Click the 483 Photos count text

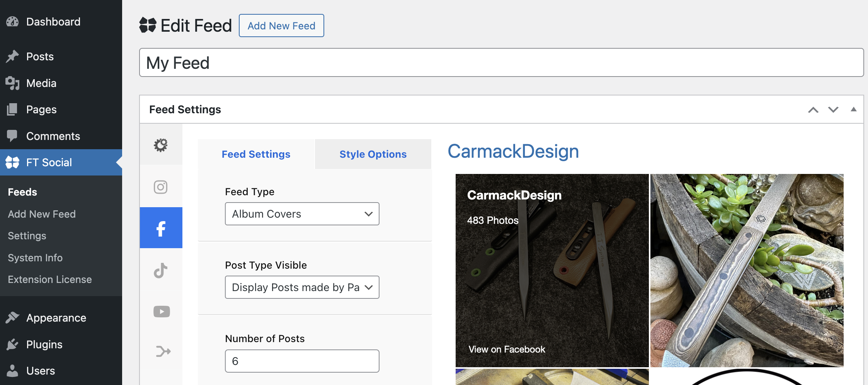(493, 220)
